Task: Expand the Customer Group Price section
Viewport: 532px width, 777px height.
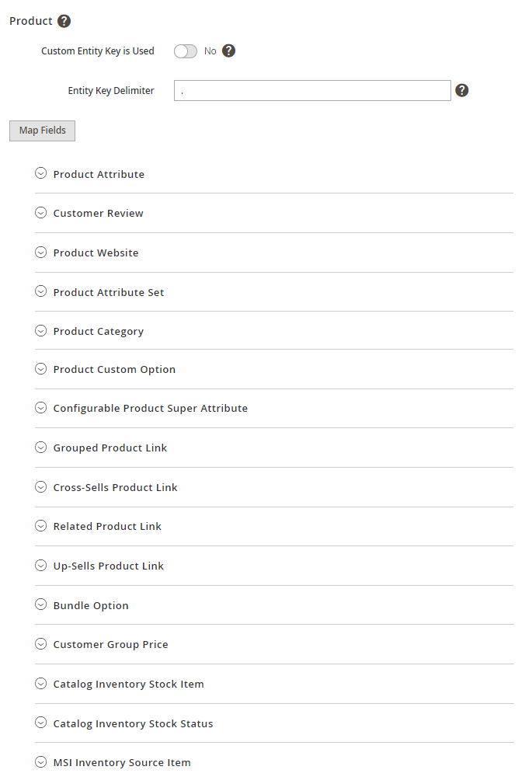Action: 110,644
